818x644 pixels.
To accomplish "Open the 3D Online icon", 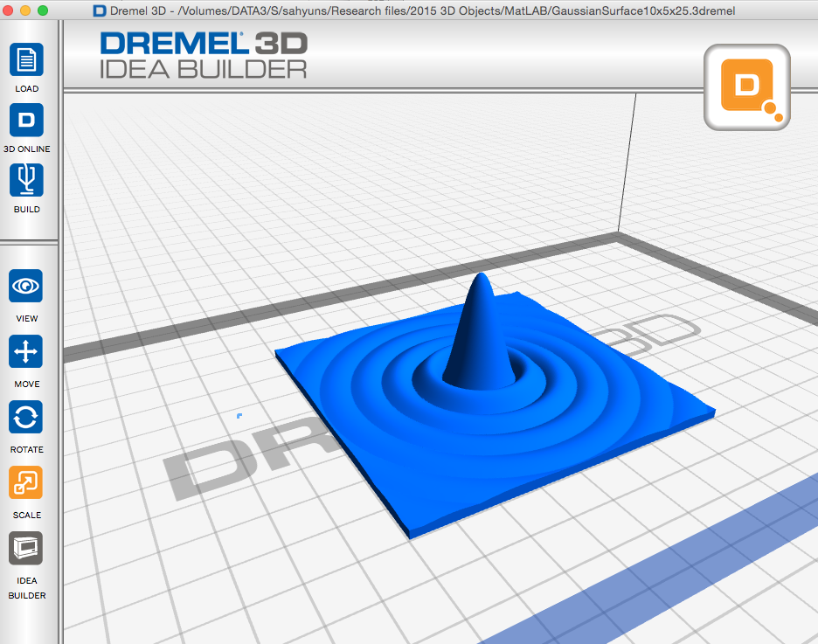I will pos(26,120).
